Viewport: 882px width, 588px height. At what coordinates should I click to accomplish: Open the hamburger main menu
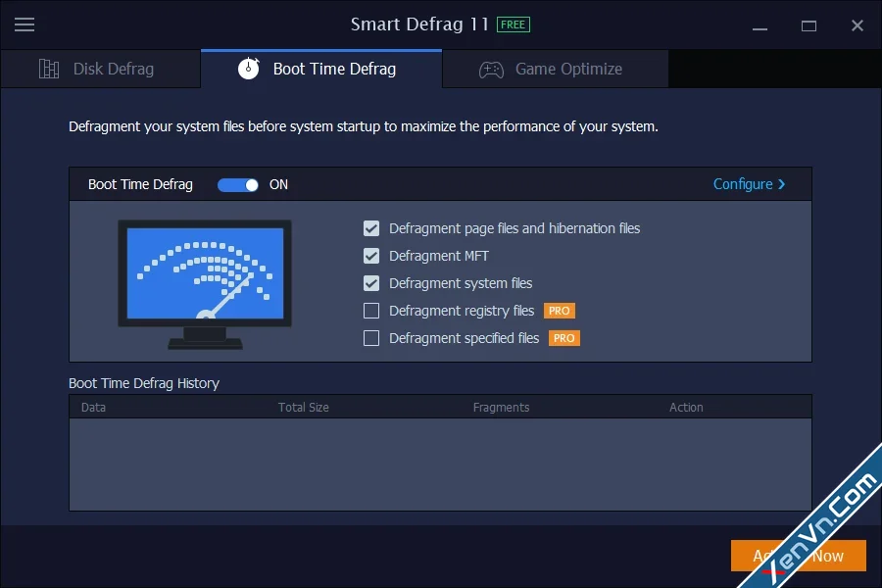(24, 24)
